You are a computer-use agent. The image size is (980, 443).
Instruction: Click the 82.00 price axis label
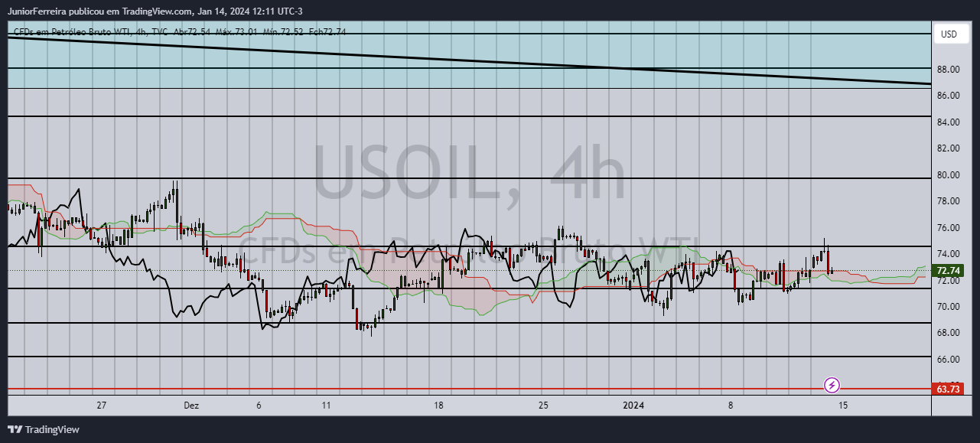pyautogui.click(x=949, y=148)
